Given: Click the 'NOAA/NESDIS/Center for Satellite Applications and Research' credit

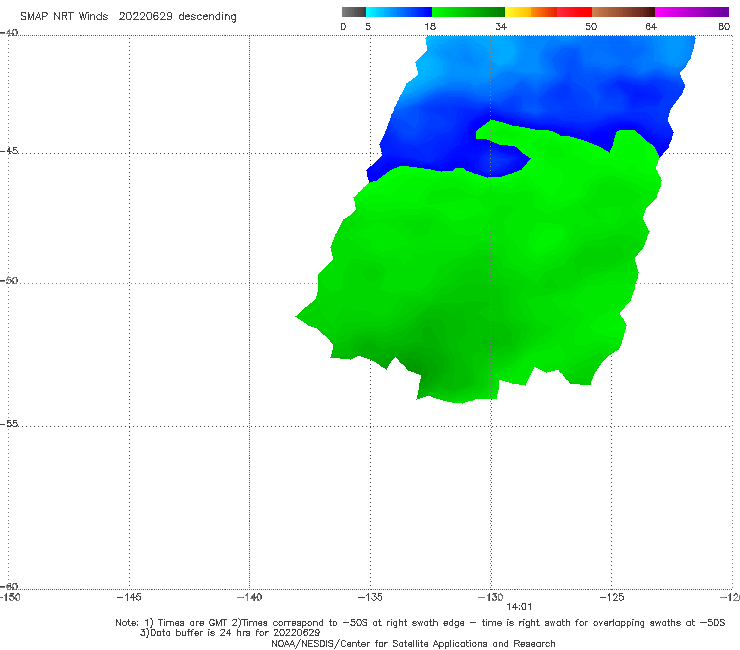Looking at the screenshot, I should (x=413, y=644).
